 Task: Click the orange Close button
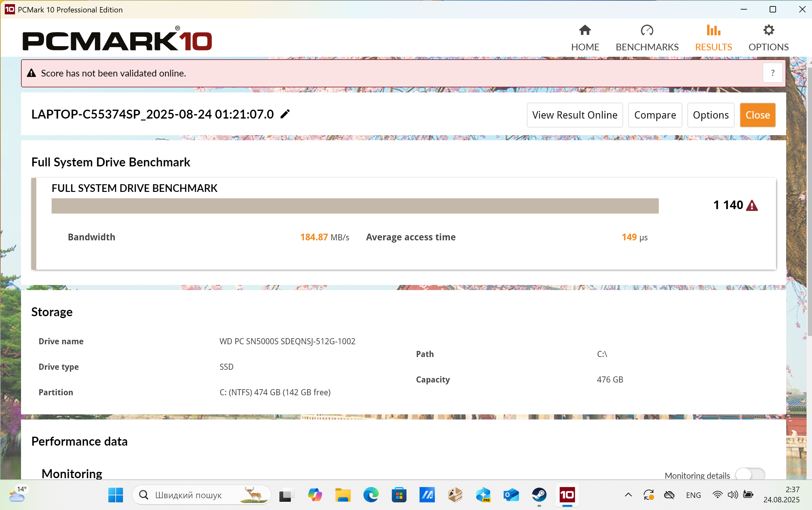pyautogui.click(x=758, y=115)
